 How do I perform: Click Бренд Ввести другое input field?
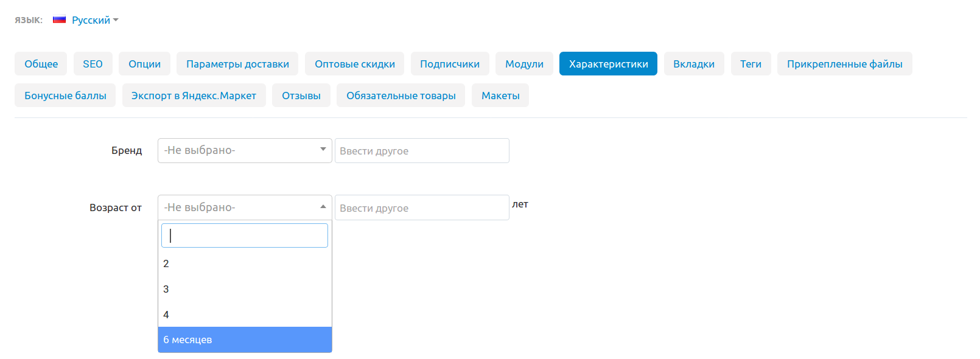pyautogui.click(x=422, y=151)
